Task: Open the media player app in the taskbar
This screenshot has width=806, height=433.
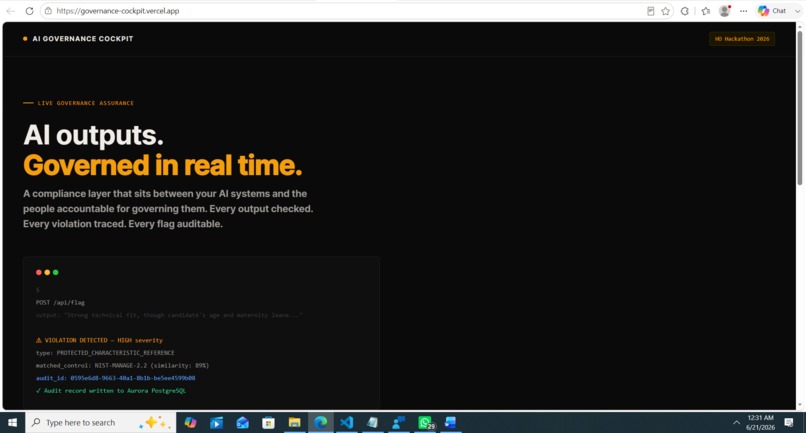Action: click(x=216, y=423)
